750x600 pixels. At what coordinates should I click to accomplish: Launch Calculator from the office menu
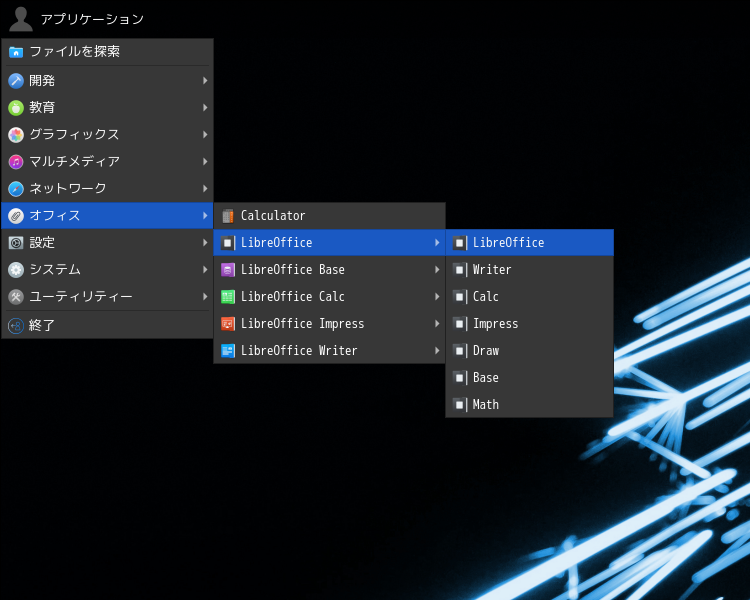click(330, 216)
